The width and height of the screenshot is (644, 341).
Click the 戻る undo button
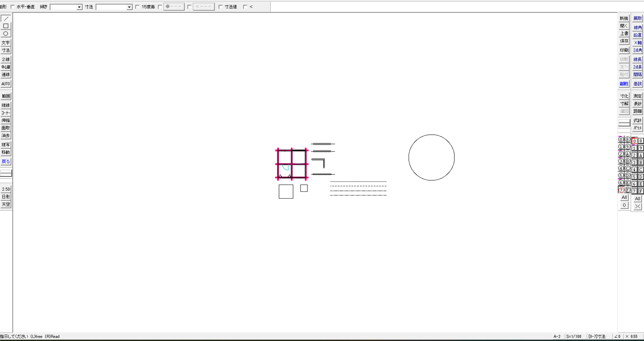[6, 162]
